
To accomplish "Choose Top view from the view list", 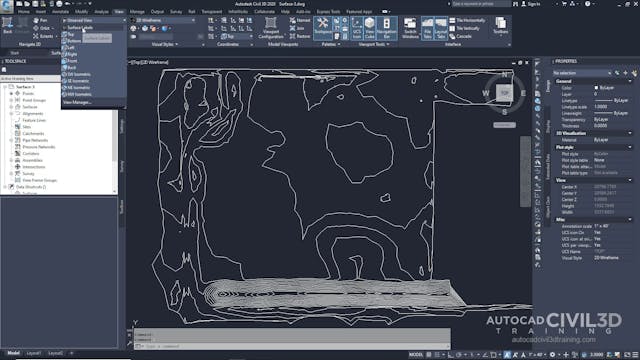I will coord(68,35).
